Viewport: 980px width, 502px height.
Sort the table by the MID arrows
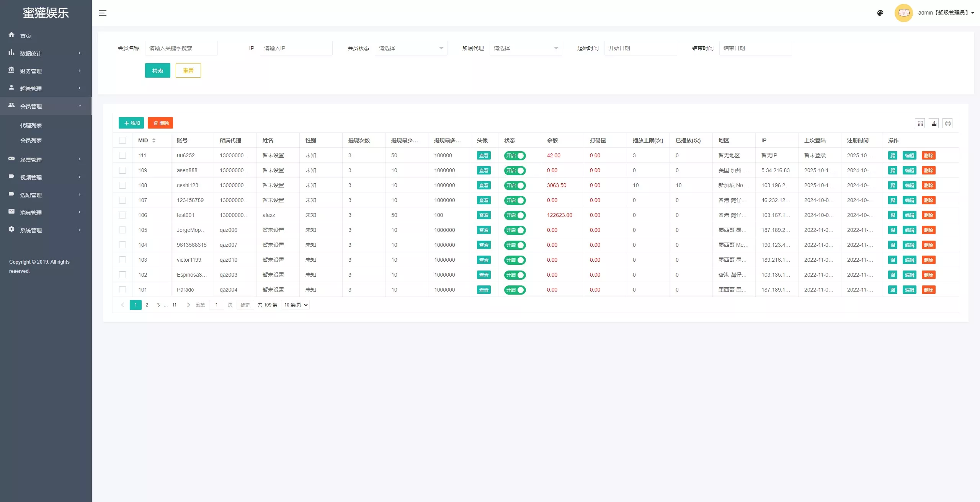pyautogui.click(x=154, y=140)
